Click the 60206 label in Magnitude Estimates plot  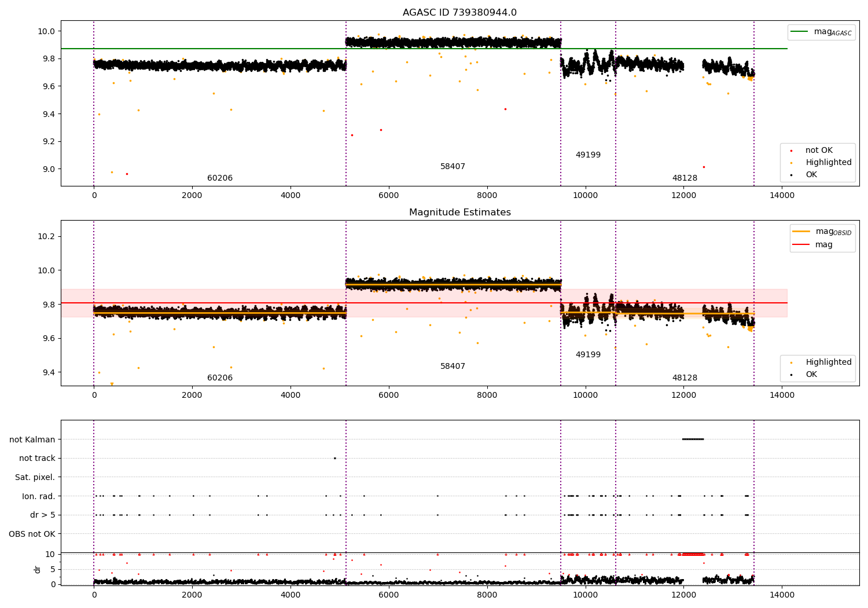pyautogui.click(x=220, y=378)
